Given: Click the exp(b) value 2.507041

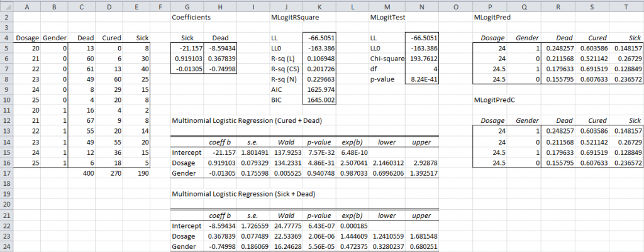Looking at the screenshot, I should coord(353,163).
